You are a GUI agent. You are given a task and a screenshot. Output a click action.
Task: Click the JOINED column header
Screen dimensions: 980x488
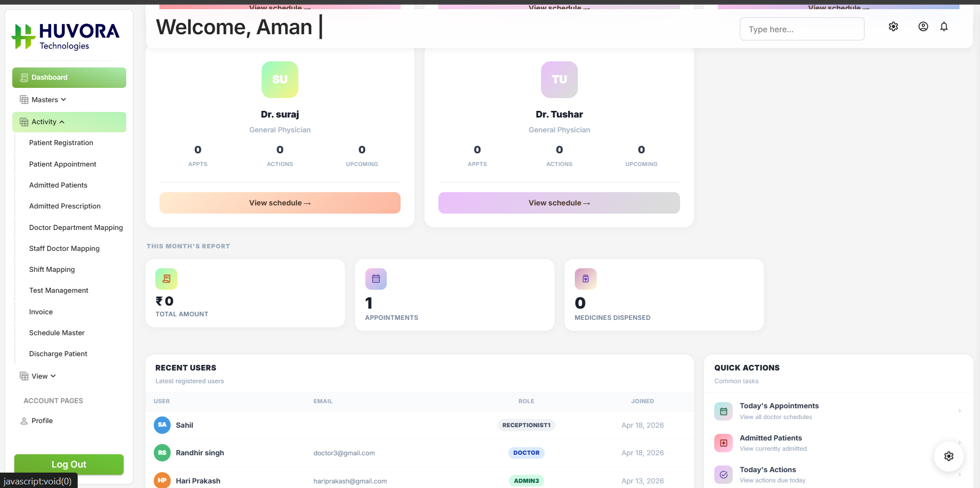pos(642,401)
